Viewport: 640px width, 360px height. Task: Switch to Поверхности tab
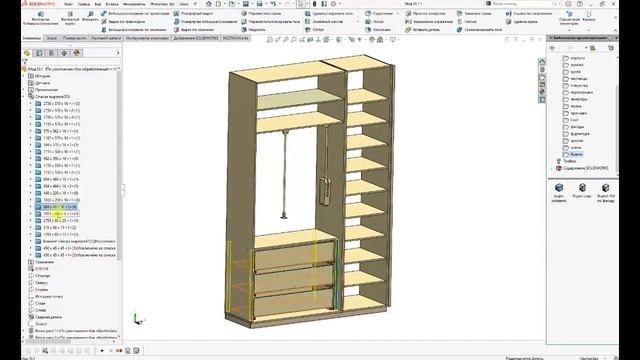click(74, 38)
